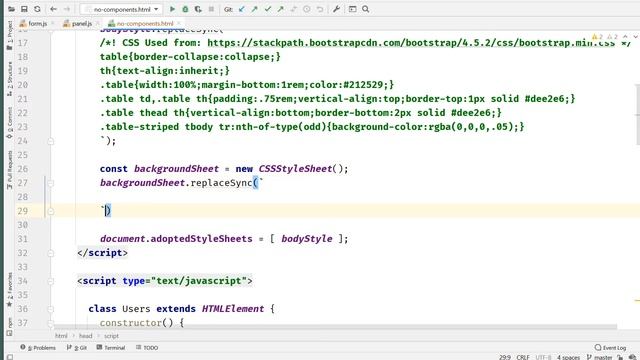The image size is (640, 360).
Task: Click HTMLElement in the class declaration
Action: [233, 309]
